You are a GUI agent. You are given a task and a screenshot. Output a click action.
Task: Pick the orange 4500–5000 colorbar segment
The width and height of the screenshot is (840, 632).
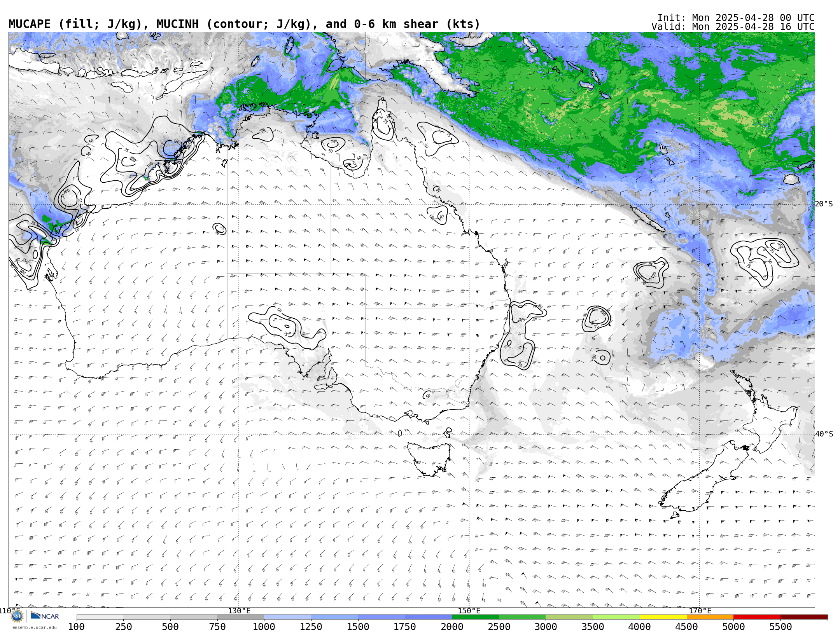tap(710, 617)
